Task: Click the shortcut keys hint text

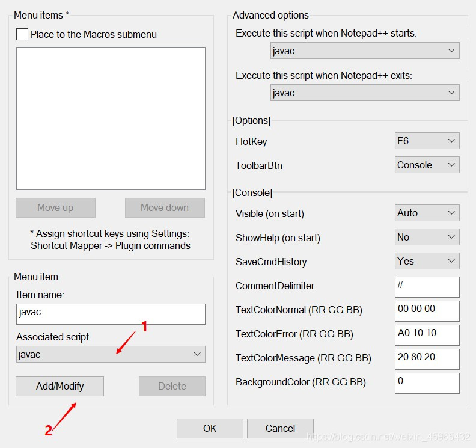Action: [x=110, y=240]
